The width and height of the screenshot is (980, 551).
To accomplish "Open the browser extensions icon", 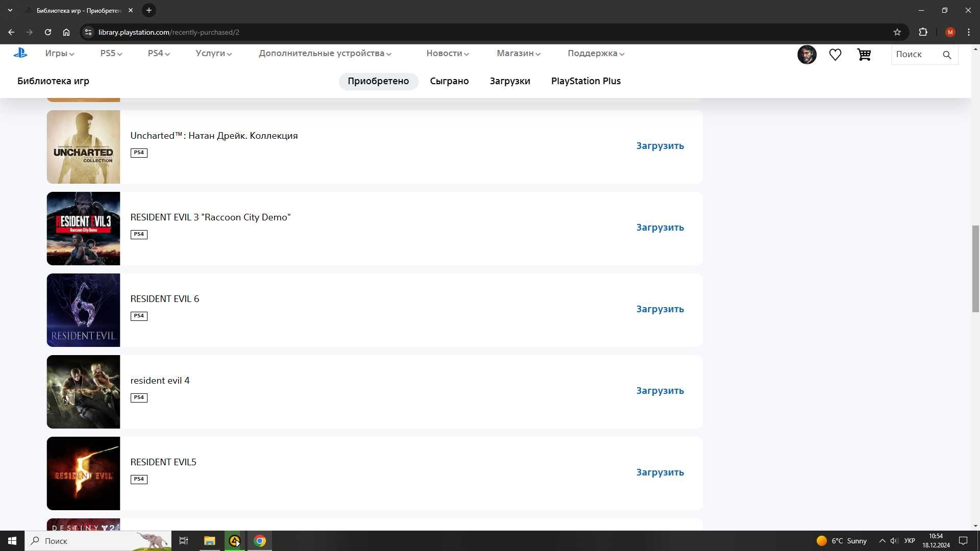I will 923,32.
